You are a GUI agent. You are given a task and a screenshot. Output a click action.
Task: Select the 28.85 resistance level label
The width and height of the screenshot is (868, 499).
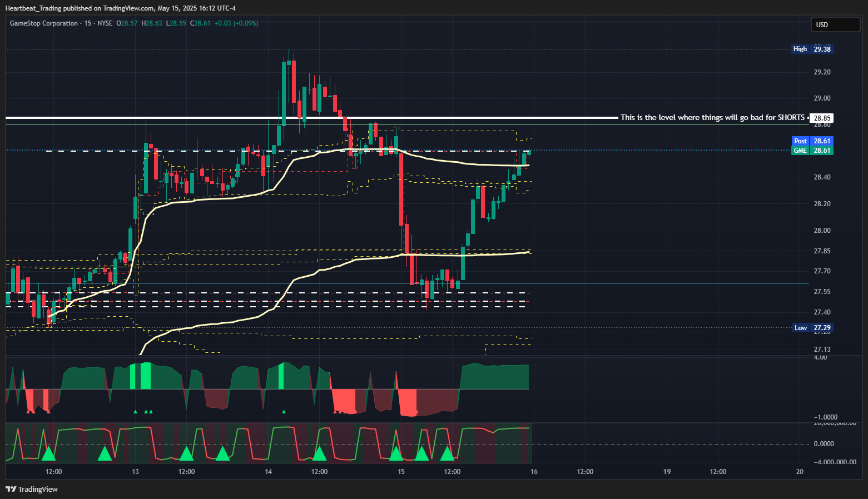(x=822, y=118)
